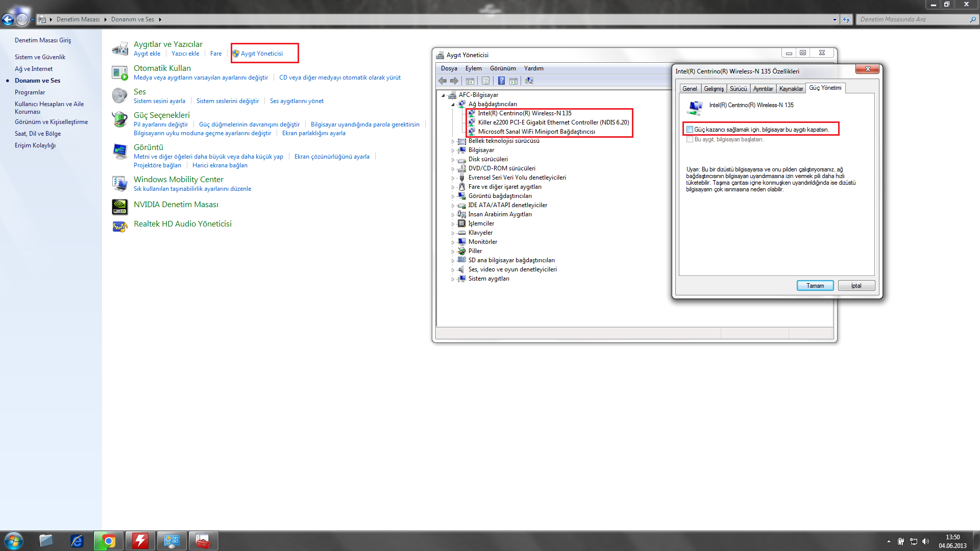Viewport: 980px width, 551px height.
Task: Click the Properties toolbar icon in Aygıt Yöneticisi
Action: [x=485, y=81]
